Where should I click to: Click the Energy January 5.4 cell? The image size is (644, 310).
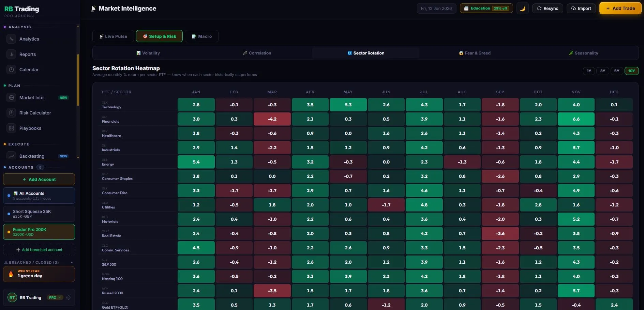[196, 162]
